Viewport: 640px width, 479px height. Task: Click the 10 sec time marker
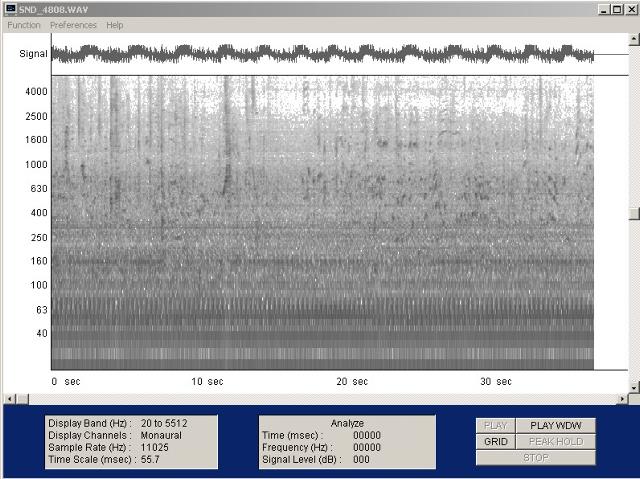[207, 381]
